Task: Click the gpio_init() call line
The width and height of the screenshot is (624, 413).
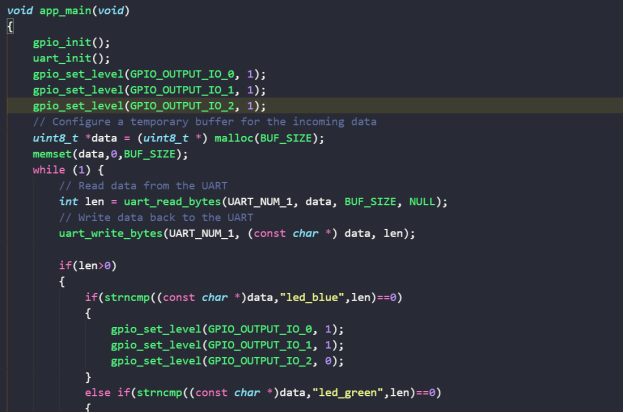Action: point(71,42)
